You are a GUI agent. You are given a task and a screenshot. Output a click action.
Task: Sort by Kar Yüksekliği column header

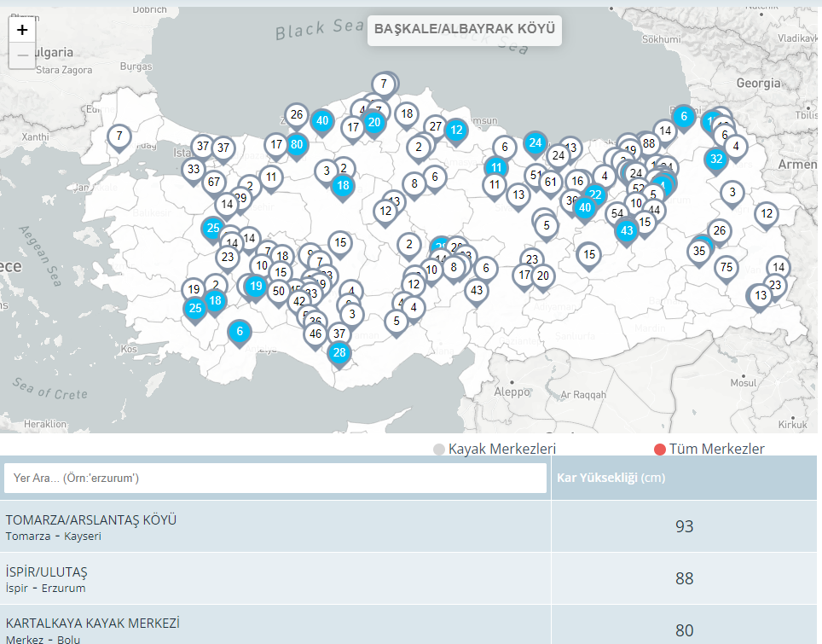tap(611, 478)
